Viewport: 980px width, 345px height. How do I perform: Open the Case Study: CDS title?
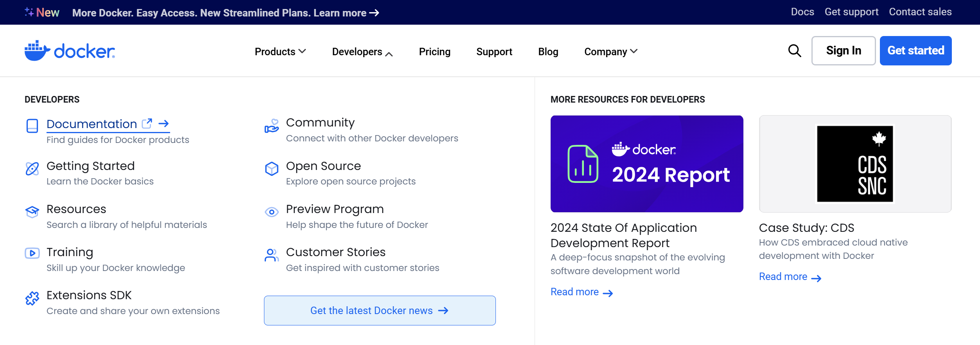coord(806,228)
